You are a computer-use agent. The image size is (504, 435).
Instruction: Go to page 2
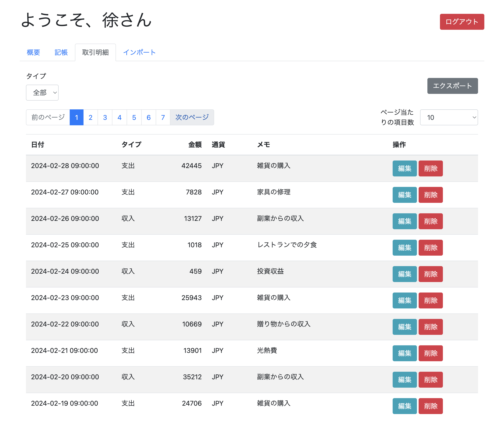90,117
